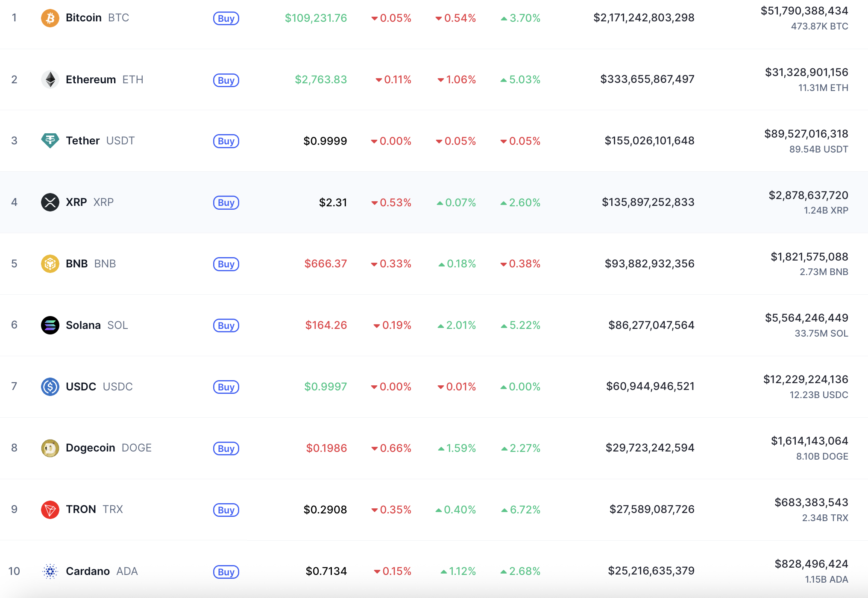Click the Bitcoin logo icon
Image resolution: width=868 pixels, height=598 pixels.
[x=50, y=18]
